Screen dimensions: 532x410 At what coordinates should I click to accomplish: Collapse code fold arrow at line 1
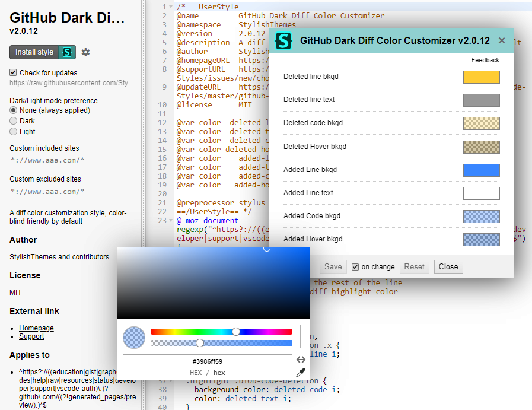coord(171,7)
